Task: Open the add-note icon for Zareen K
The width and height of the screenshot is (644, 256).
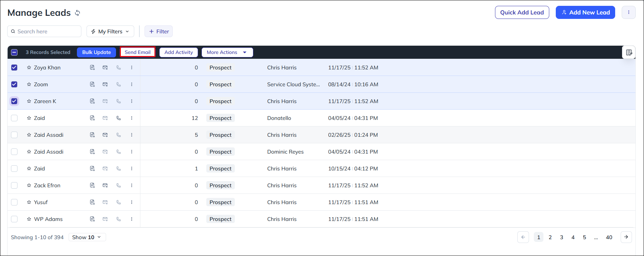Action: [x=92, y=101]
